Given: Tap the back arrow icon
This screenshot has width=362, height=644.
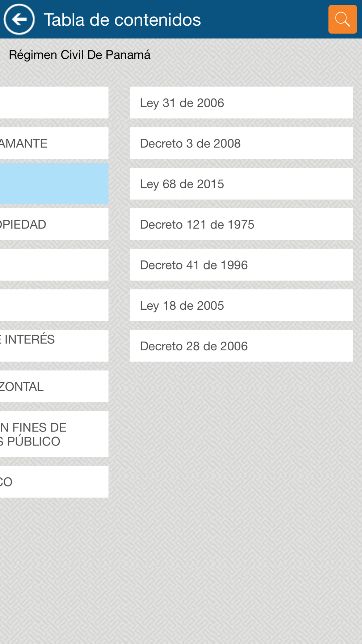Looking at the screenshot, I should pyautogui.click(x=19, y=19).
